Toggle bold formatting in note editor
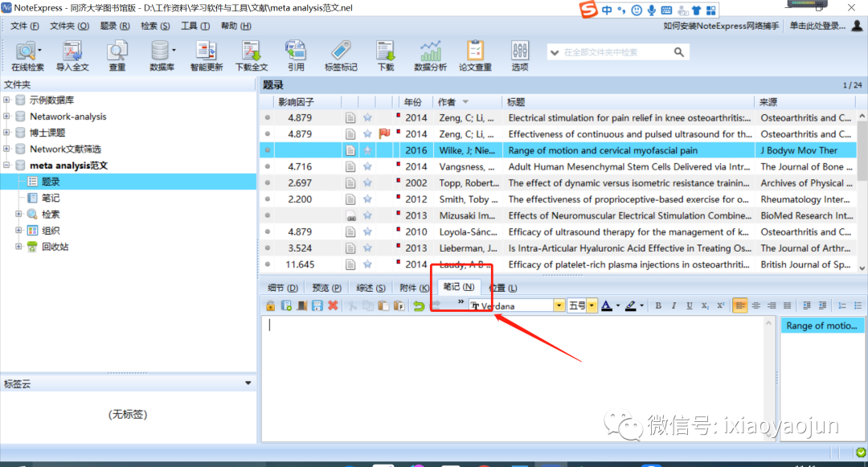Viewport: 868px width, 467px height. point(658,305)
